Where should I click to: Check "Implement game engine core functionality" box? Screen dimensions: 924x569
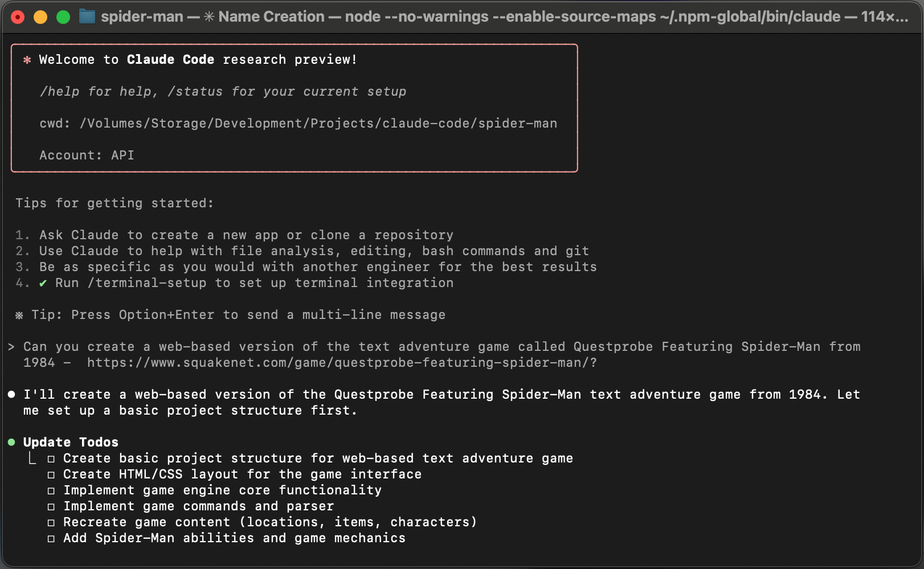tap(51, 491)
